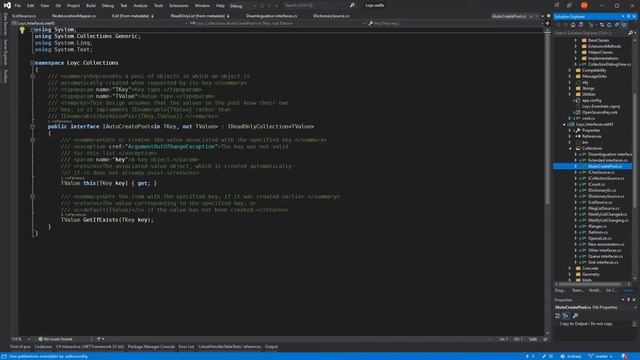Viewport: 640px width, 360px height.
Task: Switch to the IDictionarySource.cs tab
Action: [331, 16]
